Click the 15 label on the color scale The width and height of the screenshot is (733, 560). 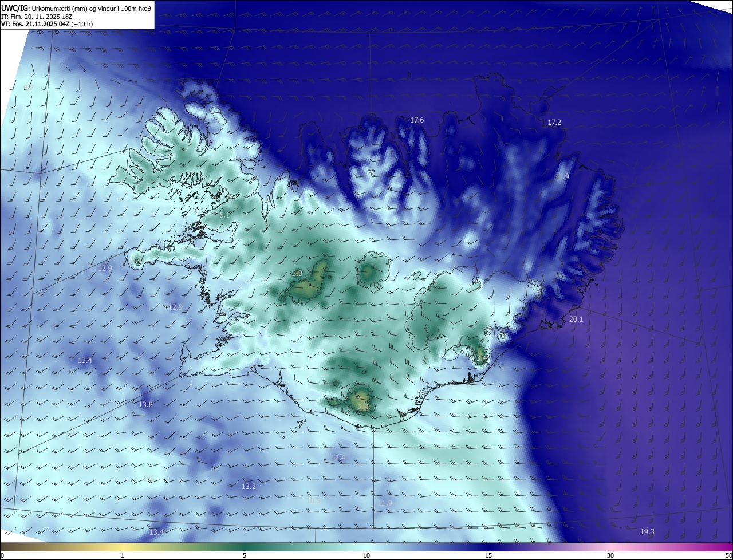[488, 556]
